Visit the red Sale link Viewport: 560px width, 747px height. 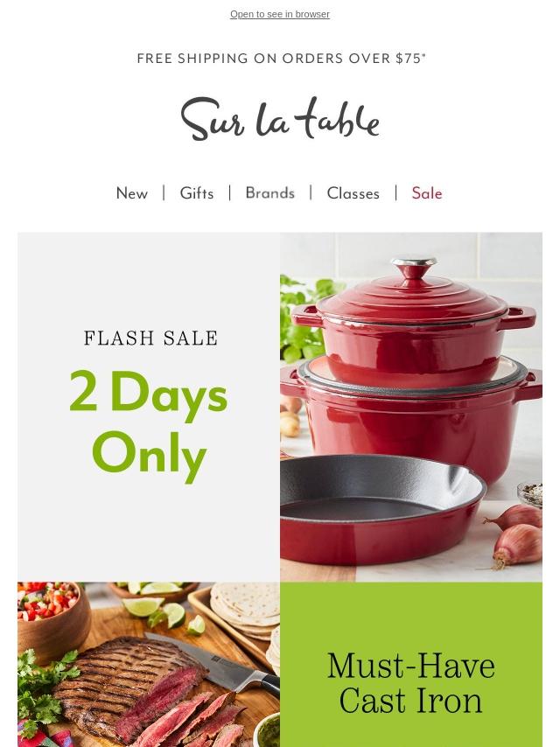tap(427, 193)
